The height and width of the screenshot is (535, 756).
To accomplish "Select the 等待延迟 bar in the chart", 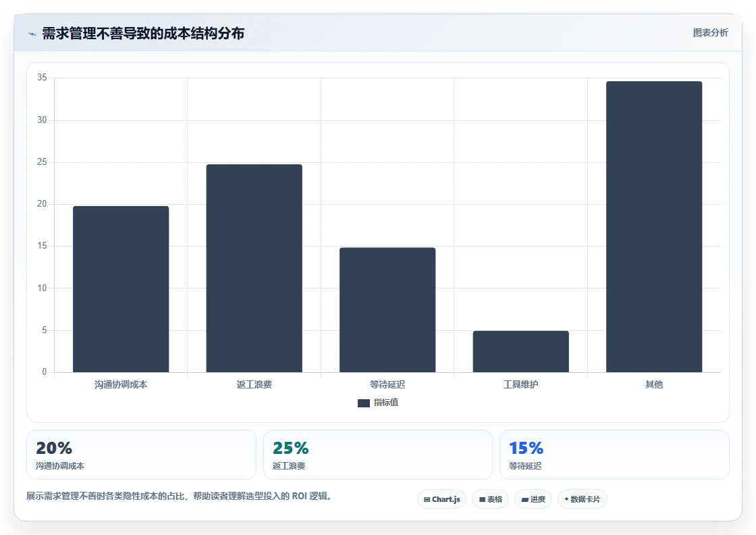I will (387, 309).
